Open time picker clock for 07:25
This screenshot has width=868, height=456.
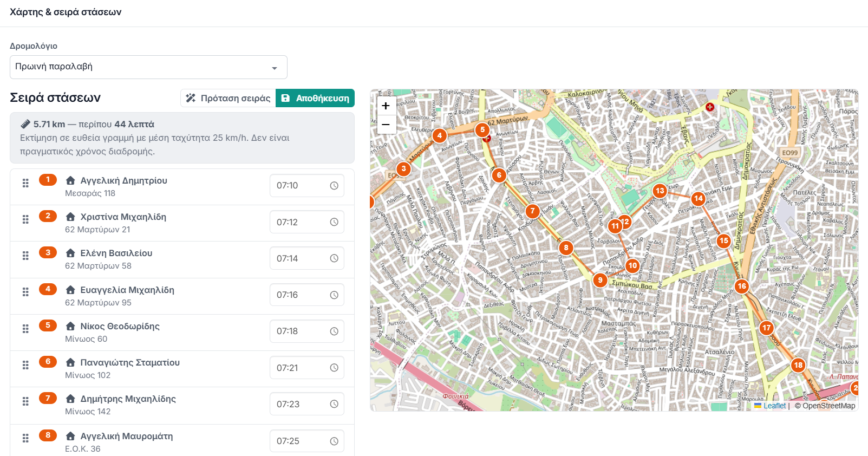coord(334,441)
